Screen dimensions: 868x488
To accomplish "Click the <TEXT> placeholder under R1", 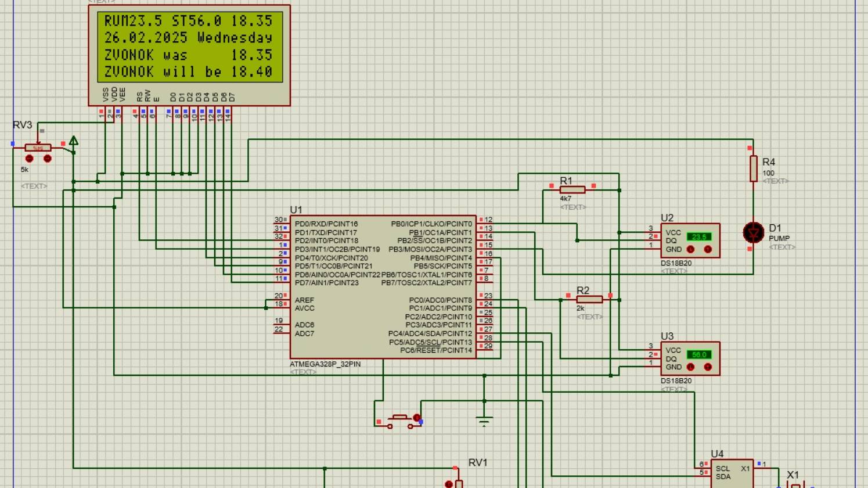I will click(x=573, y=207).
